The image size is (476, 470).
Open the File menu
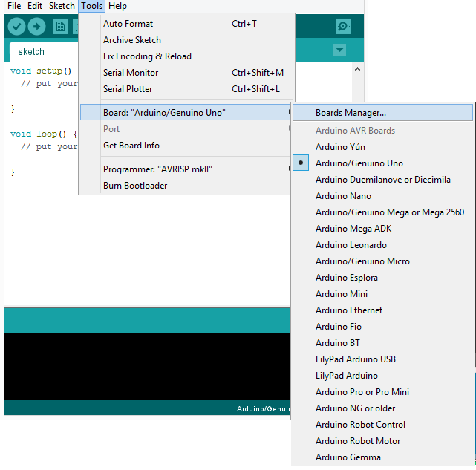14,6
